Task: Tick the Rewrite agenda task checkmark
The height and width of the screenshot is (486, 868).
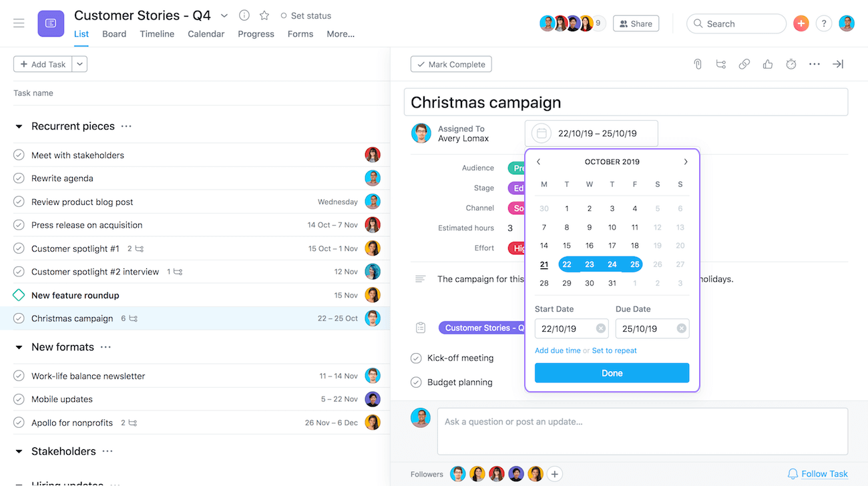Action: pos(19,178)
